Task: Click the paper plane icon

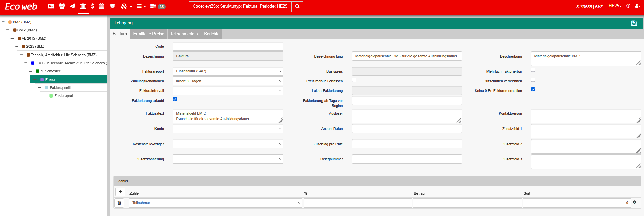Action: click(72, 6)
